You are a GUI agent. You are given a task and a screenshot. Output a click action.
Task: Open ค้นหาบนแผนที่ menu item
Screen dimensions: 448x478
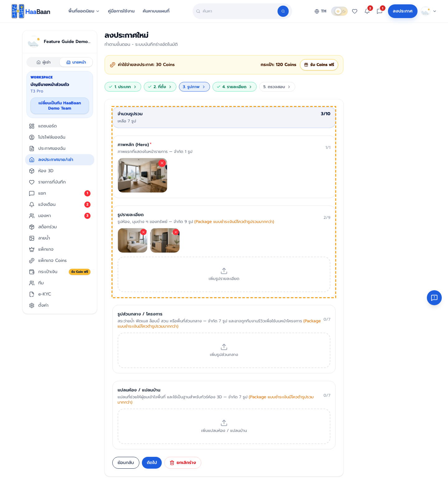pos(156,11)
